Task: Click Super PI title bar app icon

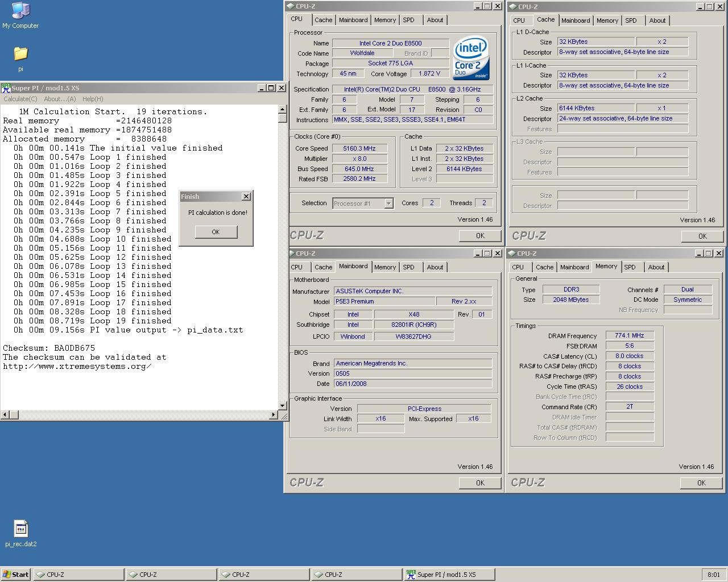Action: point(6,88)
